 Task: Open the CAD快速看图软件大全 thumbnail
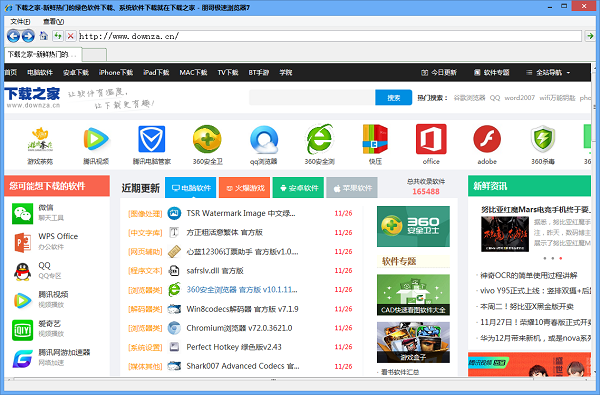pyautogui.click(x=413, y=295)
